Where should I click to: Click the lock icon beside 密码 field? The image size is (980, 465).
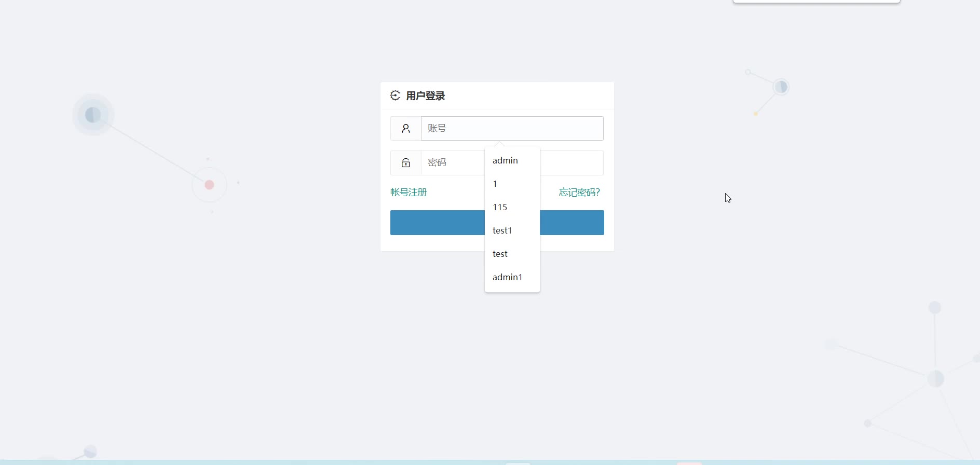coord(406,163)
